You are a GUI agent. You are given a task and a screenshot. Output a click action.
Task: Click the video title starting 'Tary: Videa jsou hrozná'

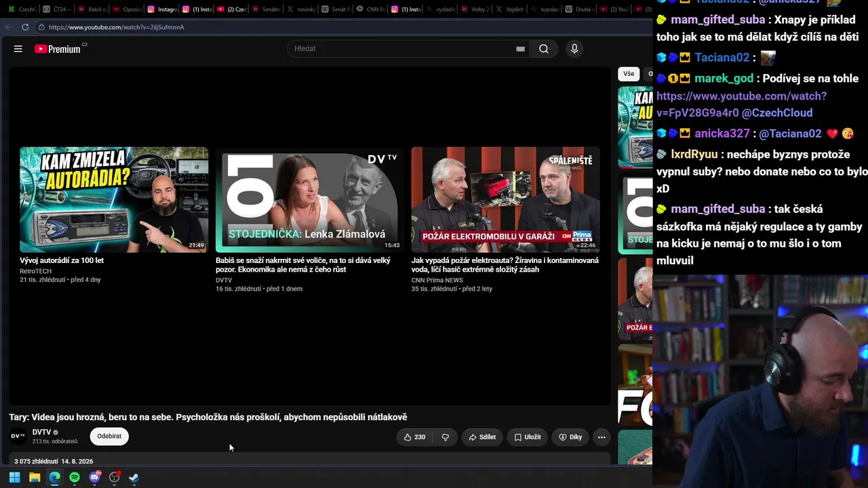(x=208, y=418)
